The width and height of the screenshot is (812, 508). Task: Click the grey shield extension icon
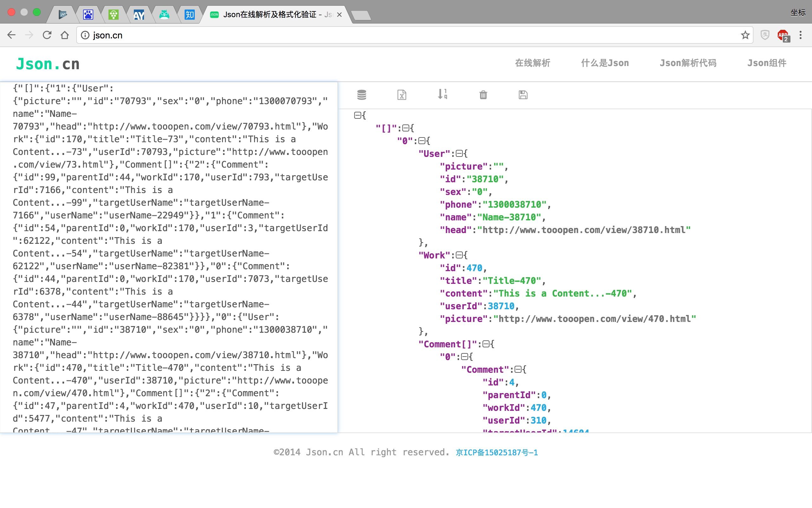coord(765,35)
